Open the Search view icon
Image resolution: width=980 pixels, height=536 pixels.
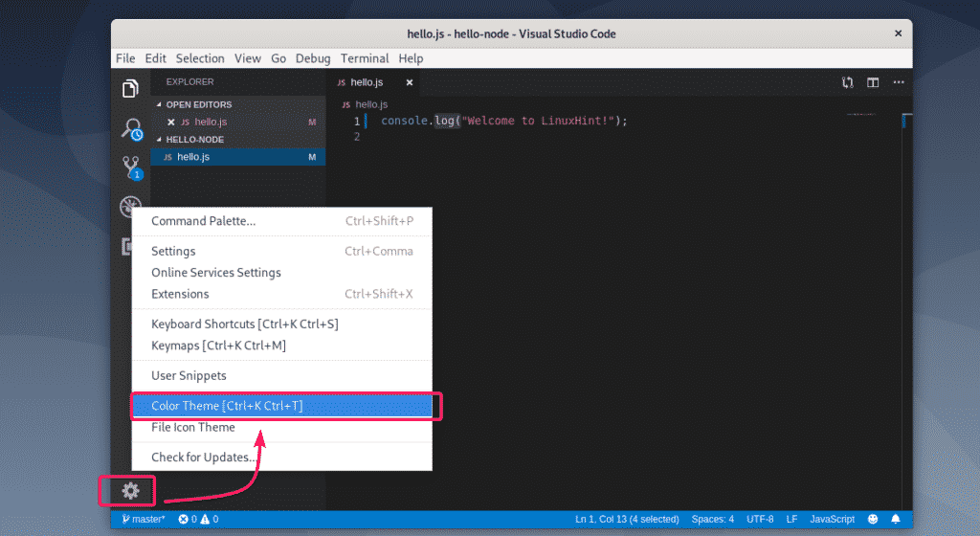coord(130,129)
